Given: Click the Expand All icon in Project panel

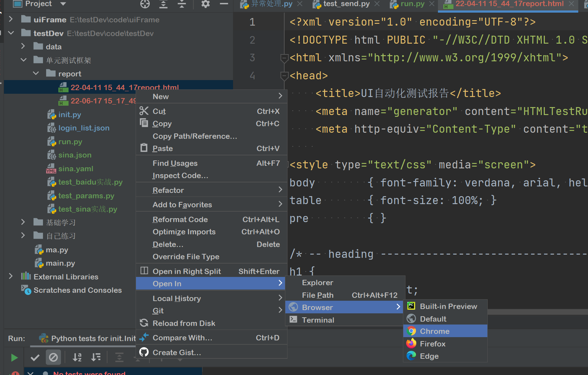Looking at the screenshot, I should [163, 4].
